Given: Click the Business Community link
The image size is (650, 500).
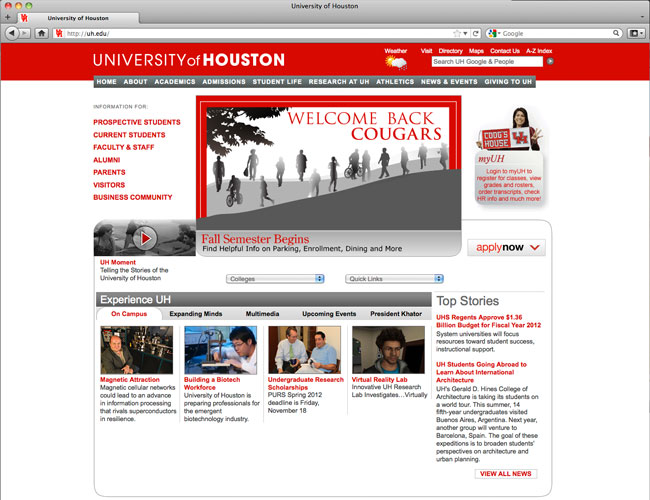Looking at the screenshot, I should coord(133,197).
